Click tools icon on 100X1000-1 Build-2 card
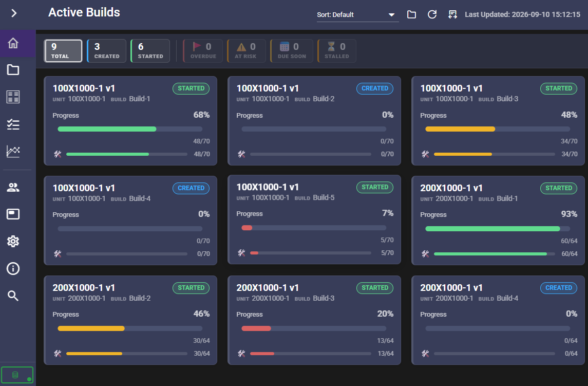Screen dimensions: 588x386 pos(241,154)
